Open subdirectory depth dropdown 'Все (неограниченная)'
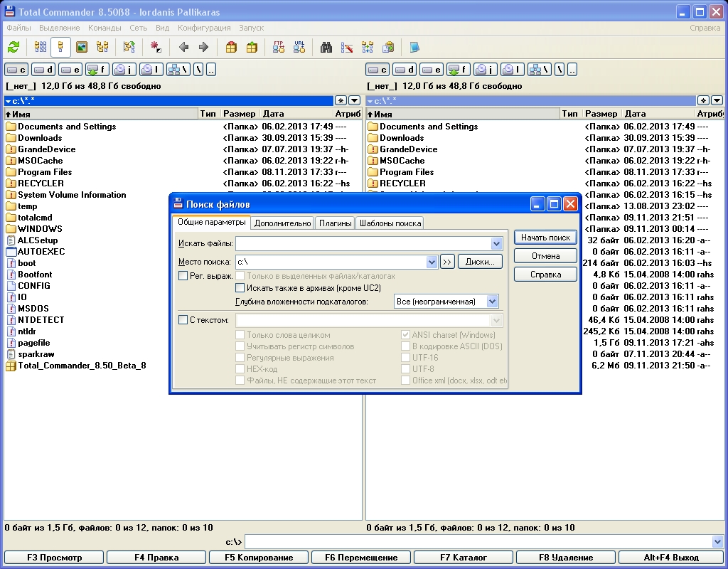 [493, 302]
